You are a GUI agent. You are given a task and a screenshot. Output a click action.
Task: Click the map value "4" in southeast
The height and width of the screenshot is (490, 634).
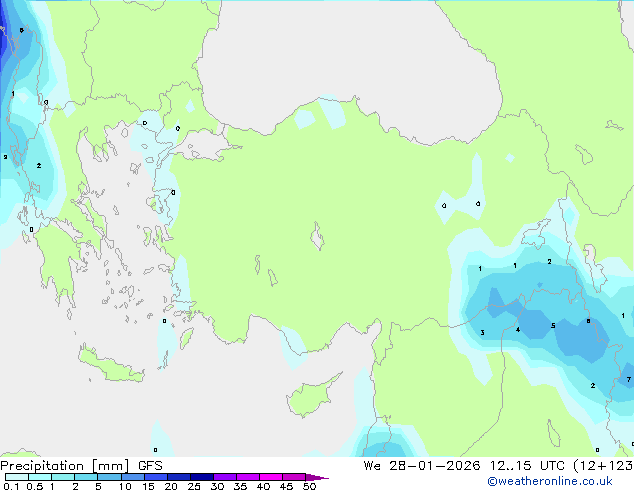(518, 330)
